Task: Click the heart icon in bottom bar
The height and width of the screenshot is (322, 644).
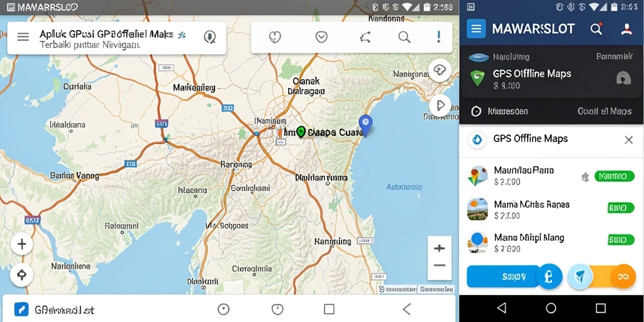Action: point(277,309)
